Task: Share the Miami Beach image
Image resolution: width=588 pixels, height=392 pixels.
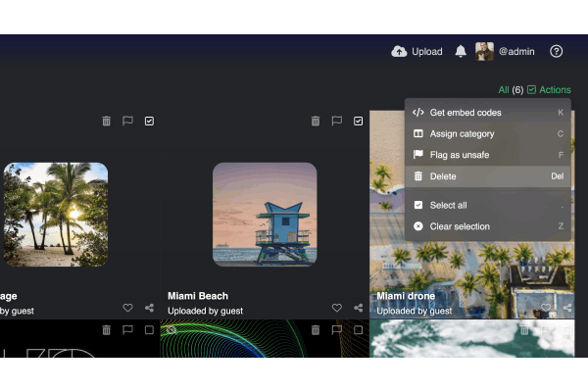Action: click(359, 308)
